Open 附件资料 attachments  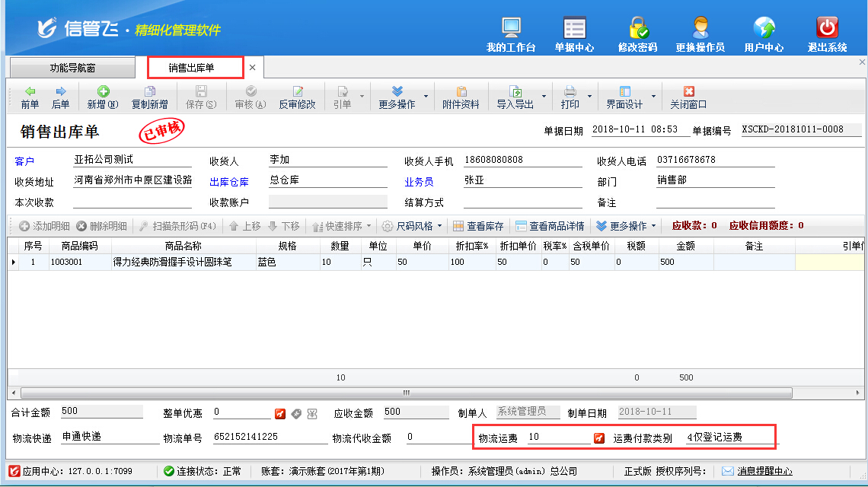point(461,97)
